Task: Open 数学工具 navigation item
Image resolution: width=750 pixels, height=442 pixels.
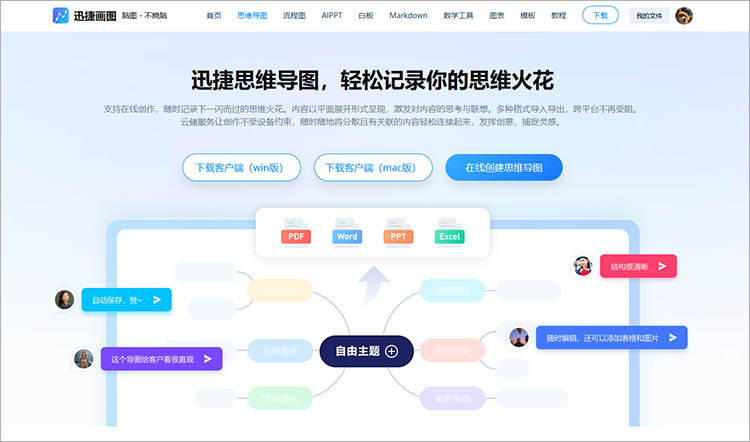Action: point(458,15)
